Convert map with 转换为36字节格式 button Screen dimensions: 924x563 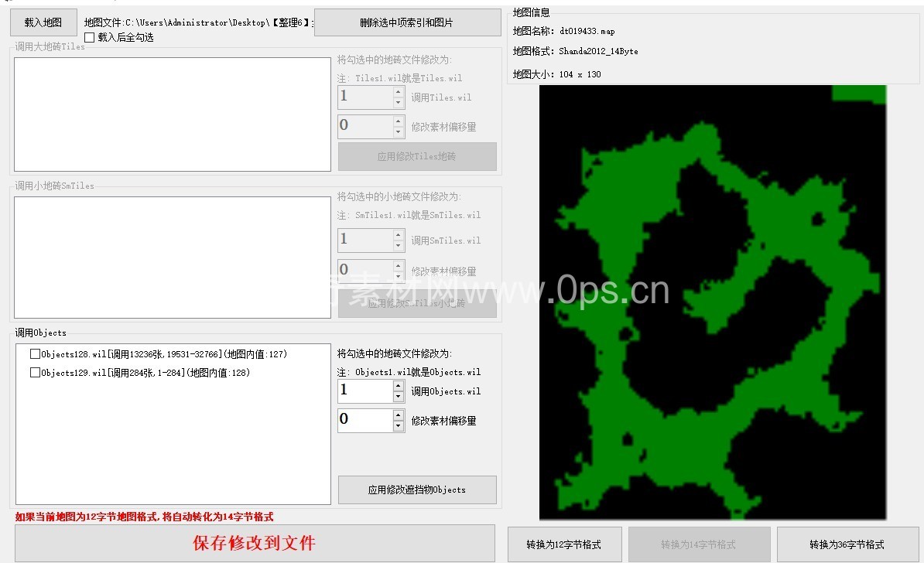coord(847,544)
